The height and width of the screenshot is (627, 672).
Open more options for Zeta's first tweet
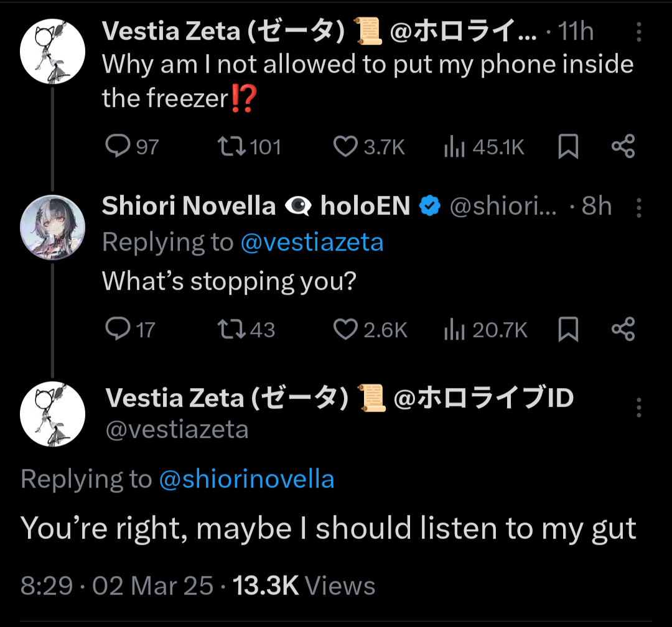coord(639,31)
